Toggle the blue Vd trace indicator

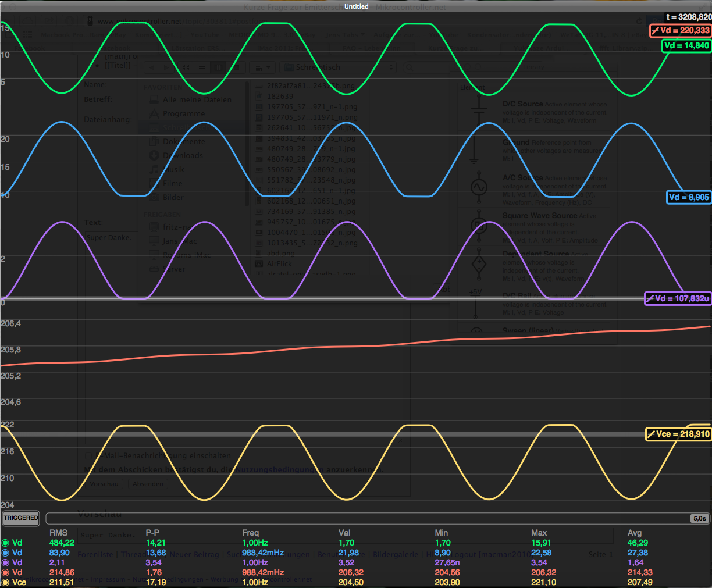tap(6, 553)
